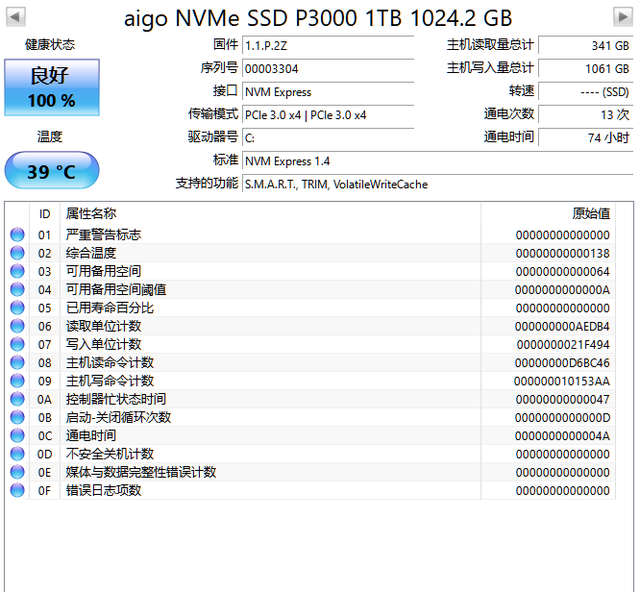Viewport: 640px width, 592px height.
Task: Click the status orb for 错误日志项数
Action: (17, 490)
